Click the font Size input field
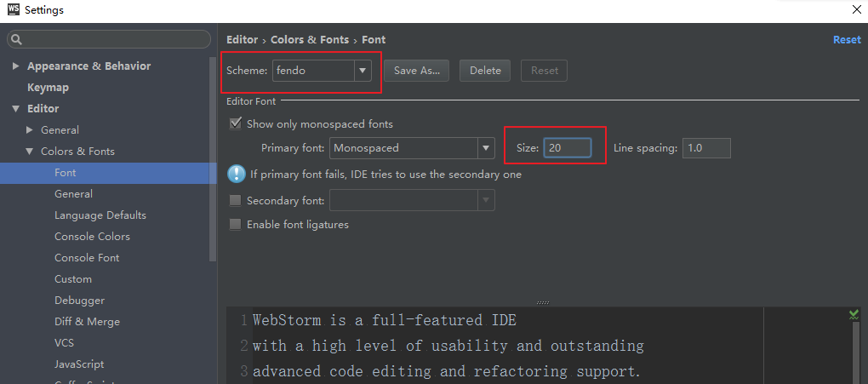 (568, 148)
